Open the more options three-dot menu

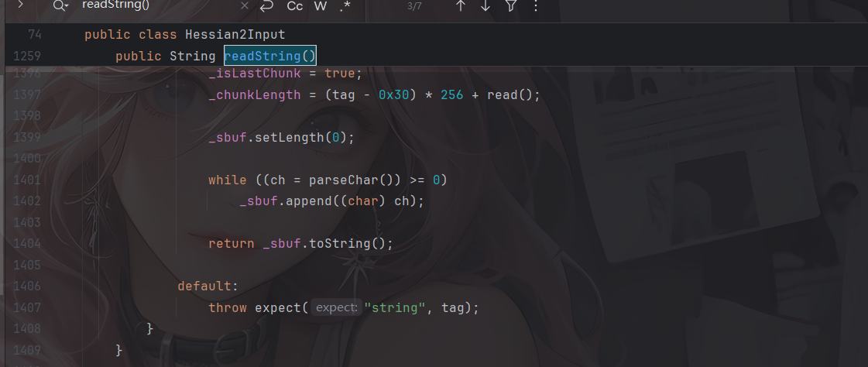pos(536,5)
